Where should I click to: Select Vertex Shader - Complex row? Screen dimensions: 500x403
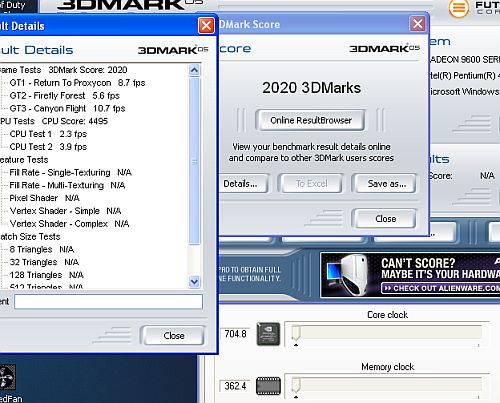click(69, 224)
